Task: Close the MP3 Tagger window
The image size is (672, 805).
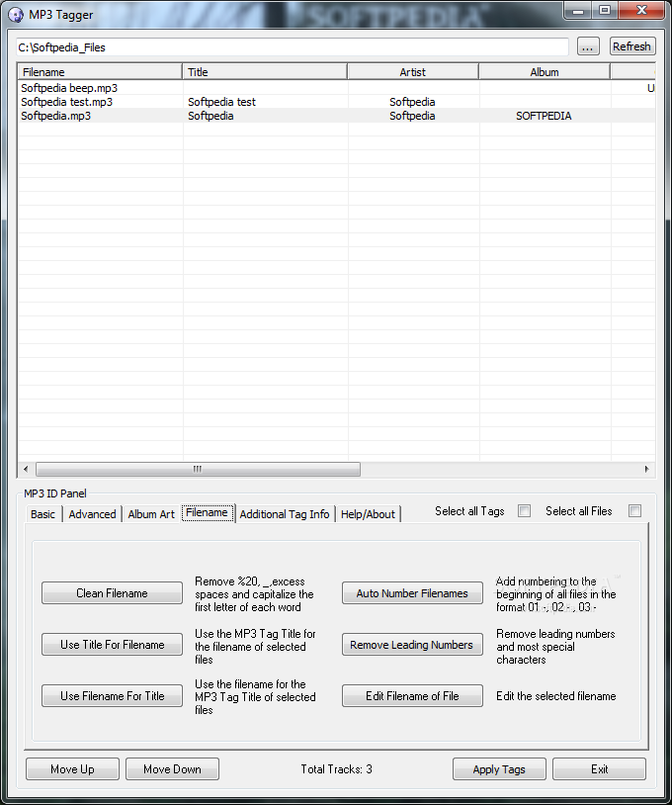Action: click(641, 10)
